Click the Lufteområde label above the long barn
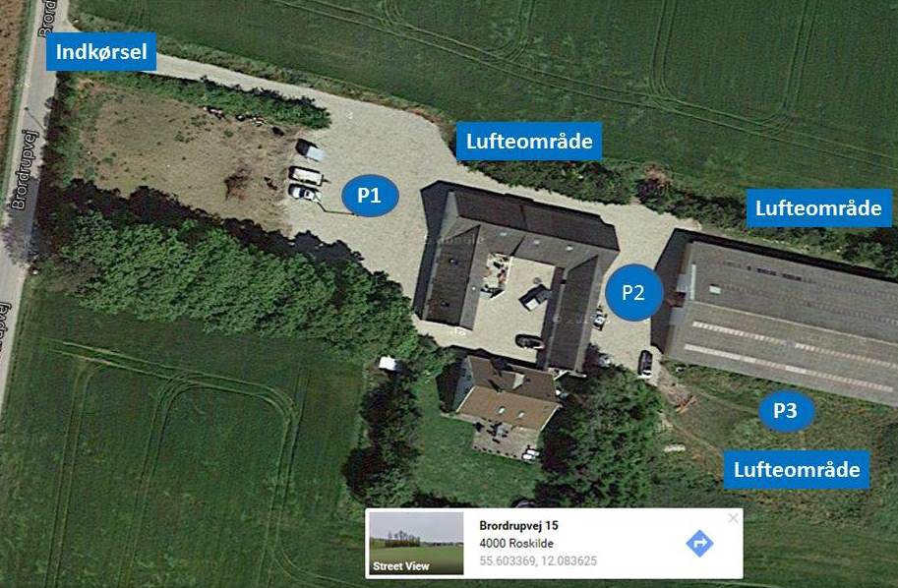This screenshot has width=898, height=588. 818,208
